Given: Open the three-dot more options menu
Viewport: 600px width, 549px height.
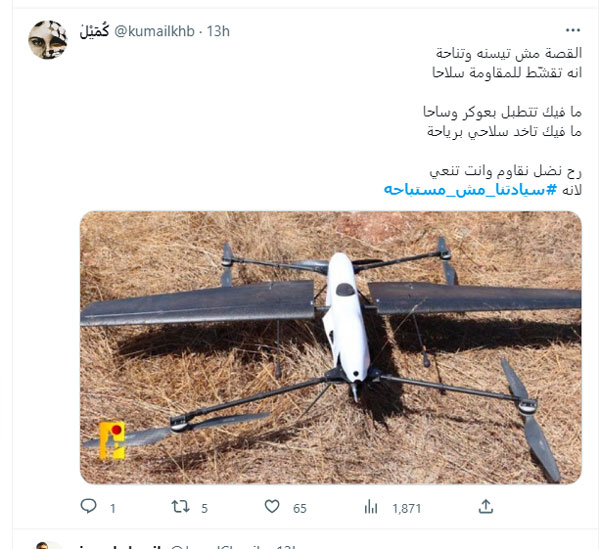Looking at the screenshot, I should pyautogui.click(x=573, y=30).
